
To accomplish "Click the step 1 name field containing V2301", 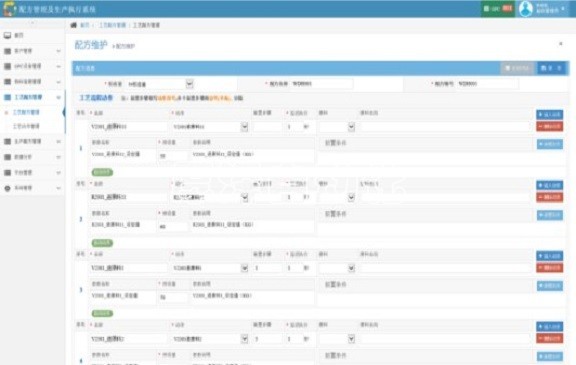I will [x=129, y=127].
